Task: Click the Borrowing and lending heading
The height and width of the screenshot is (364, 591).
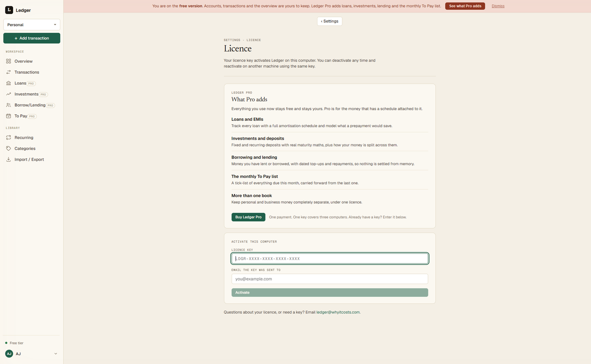Action: click(x=254, y=157)
